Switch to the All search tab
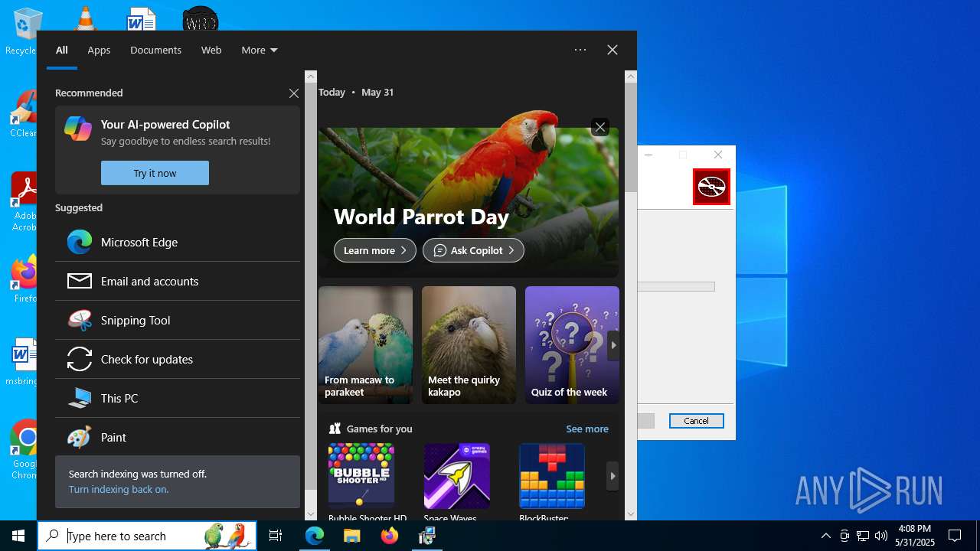Screen dimensions: 980x551 62,50
